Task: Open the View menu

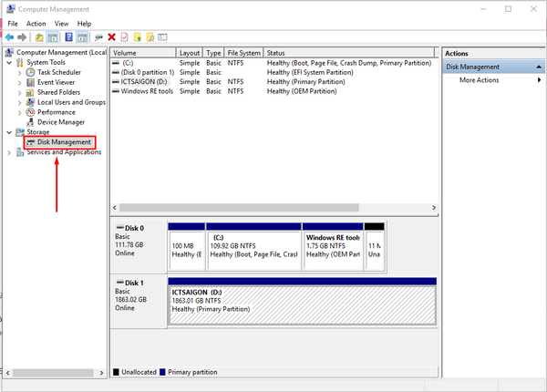Action: pyautogui.click(x=61, y=23)
